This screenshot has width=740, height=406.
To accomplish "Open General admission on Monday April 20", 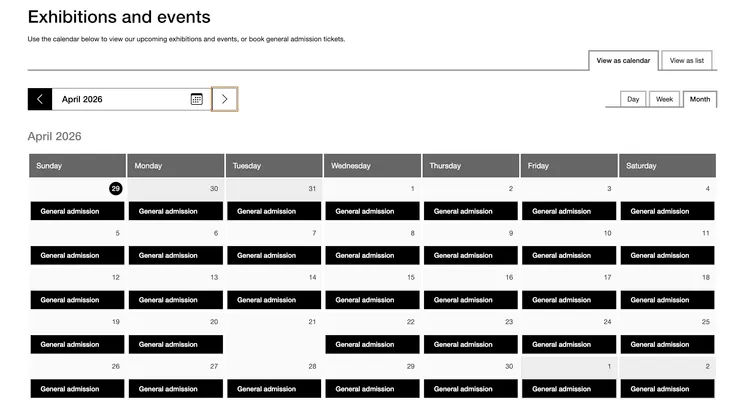I will (176, 344).
